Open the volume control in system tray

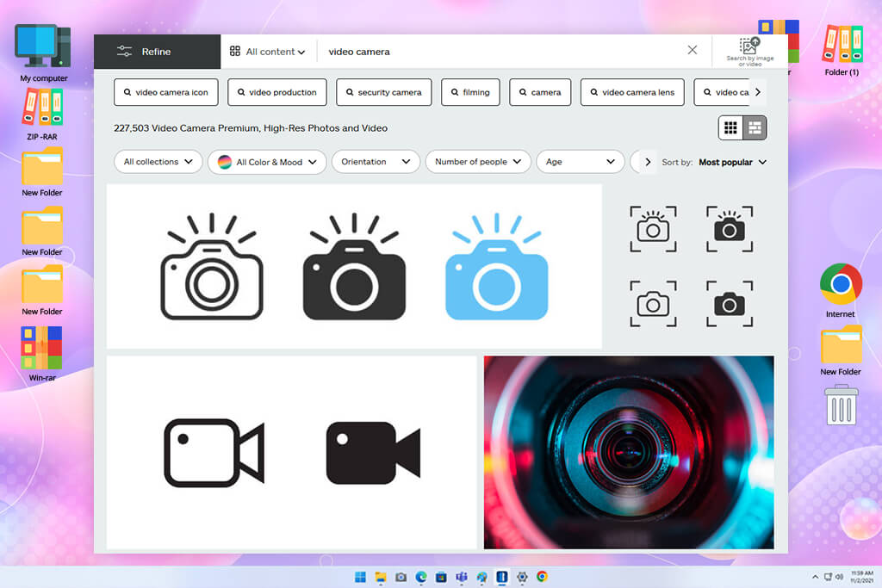pyautogui.click(x=839, y=577)
